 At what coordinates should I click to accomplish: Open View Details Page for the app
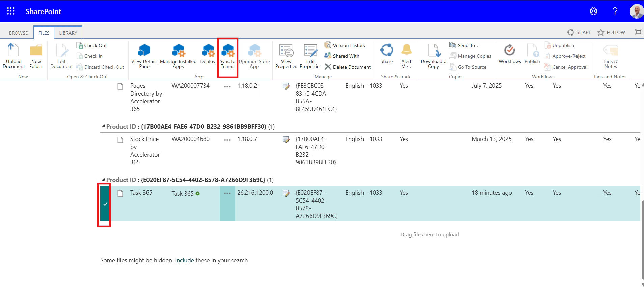point(144,56)
